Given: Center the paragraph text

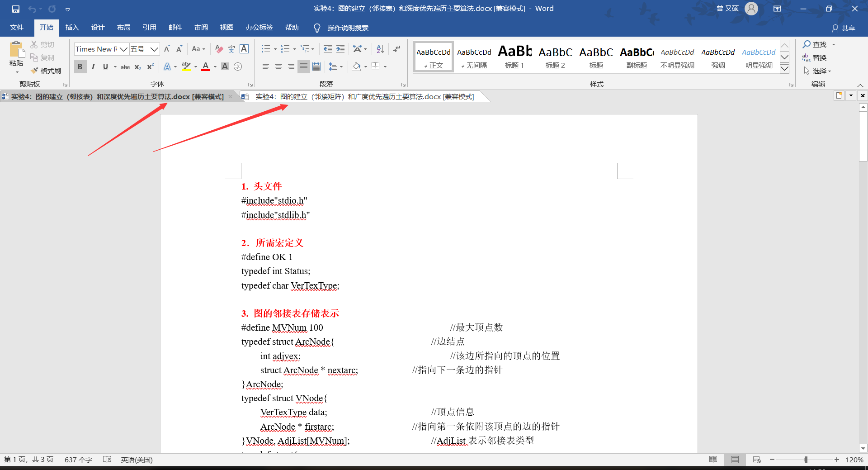Looking at the screenshot, I should click(278, 67).
